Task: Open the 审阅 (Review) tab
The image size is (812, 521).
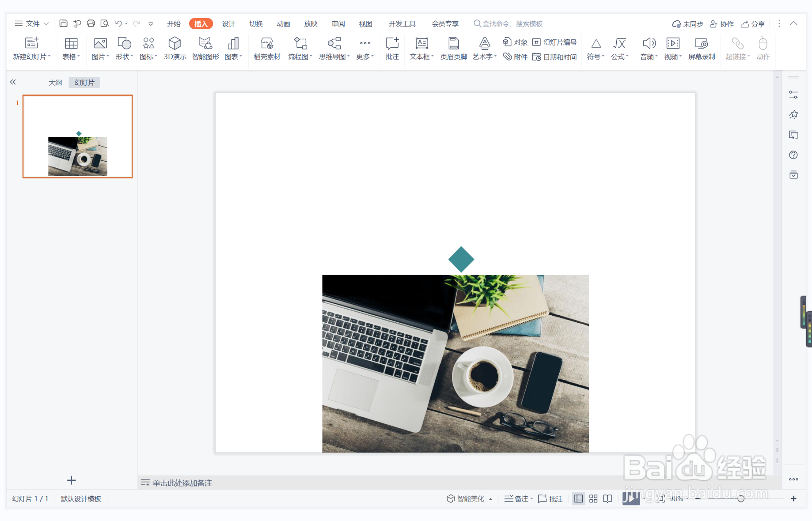Action: [x=338, y=24]
